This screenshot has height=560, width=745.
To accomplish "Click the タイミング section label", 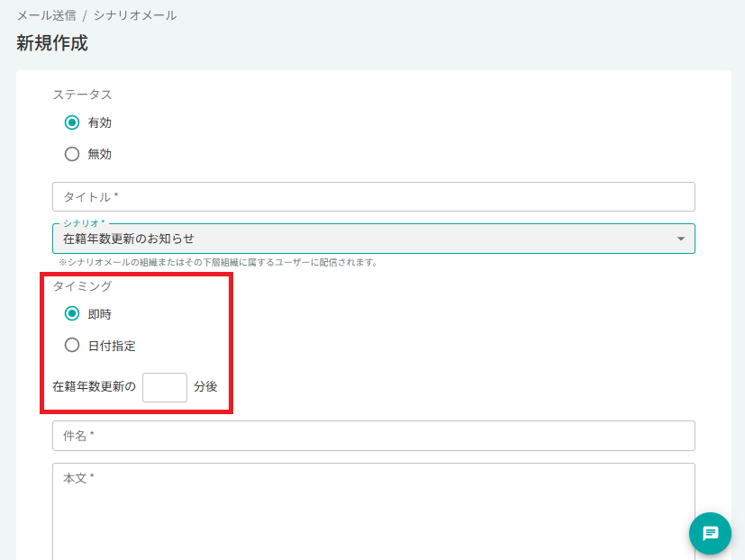I will tap(82, 286).
